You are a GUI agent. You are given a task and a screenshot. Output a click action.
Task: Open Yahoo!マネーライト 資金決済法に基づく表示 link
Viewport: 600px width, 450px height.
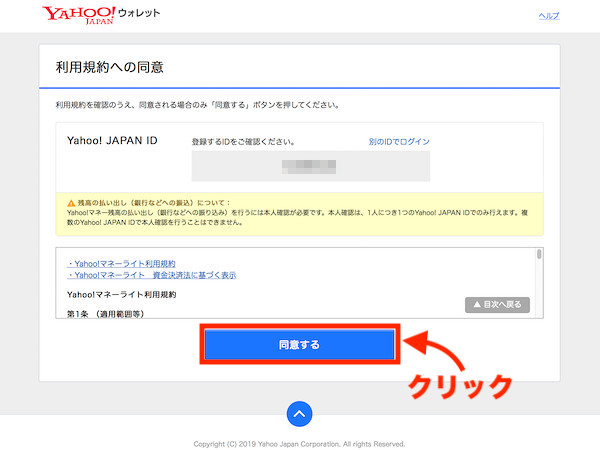[152, 275]
